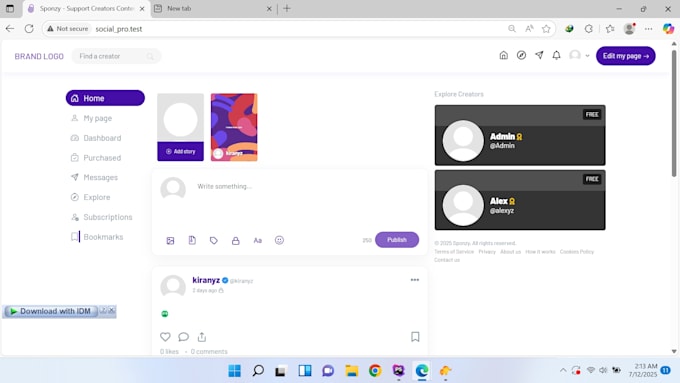The width and height of the screenshot is (680, 383).
Task: Click Edit my page button
Action: tap(626, 56)
